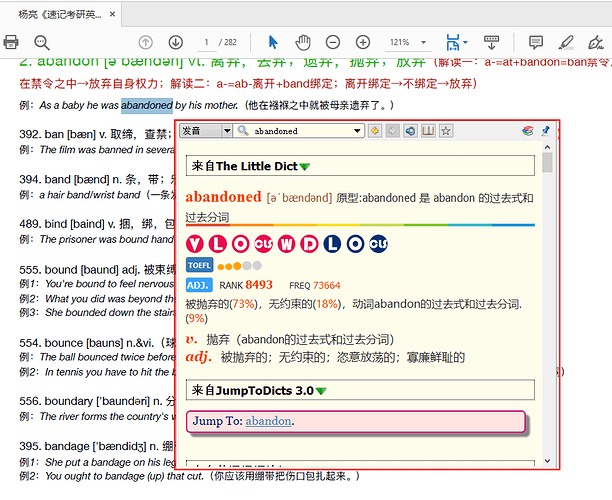Click the TOEFL tag badge
Screen dimensions: 612x500
tap(199, 265)
